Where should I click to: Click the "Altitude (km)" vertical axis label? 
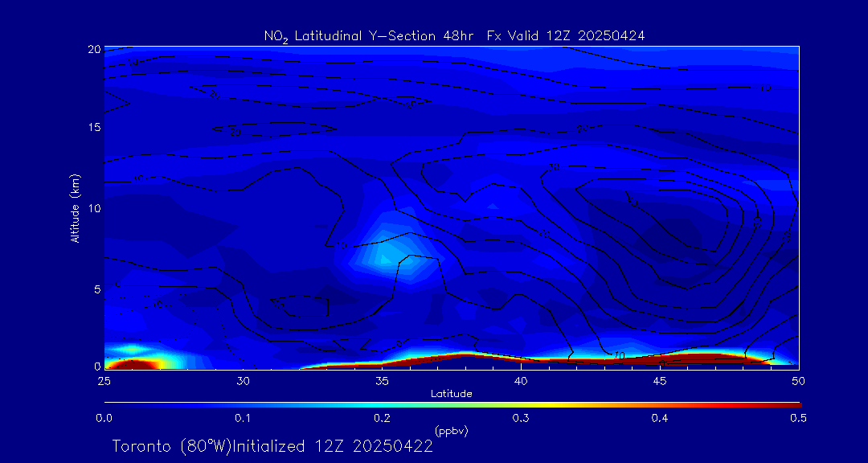coord(75,208)
